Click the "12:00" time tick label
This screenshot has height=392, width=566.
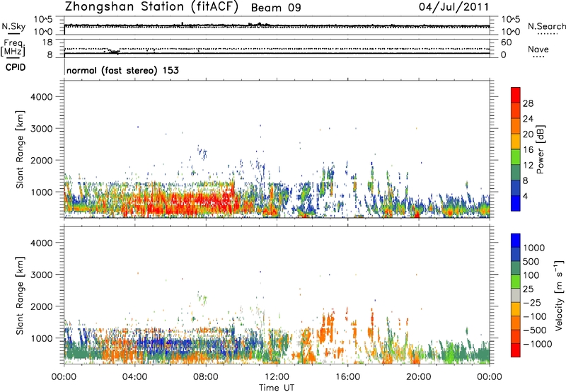277,377
